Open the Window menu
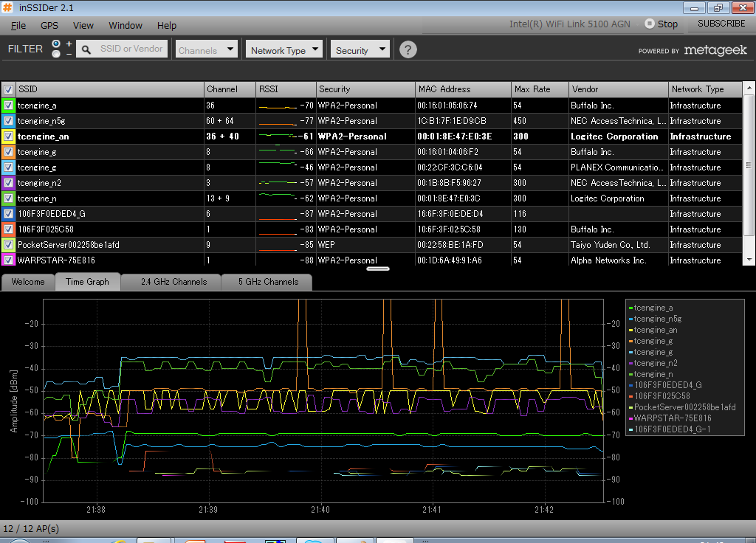 tap(126, 26)
